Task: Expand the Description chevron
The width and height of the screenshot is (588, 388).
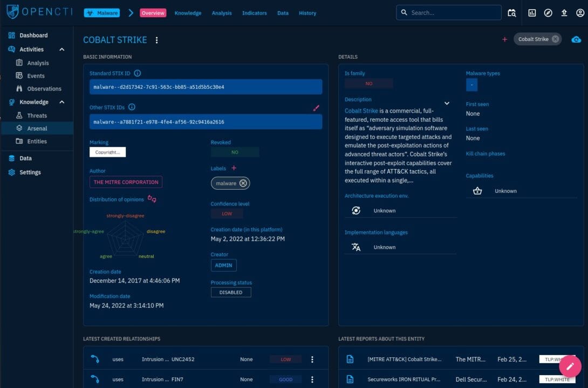Action: tap(447, 103)
